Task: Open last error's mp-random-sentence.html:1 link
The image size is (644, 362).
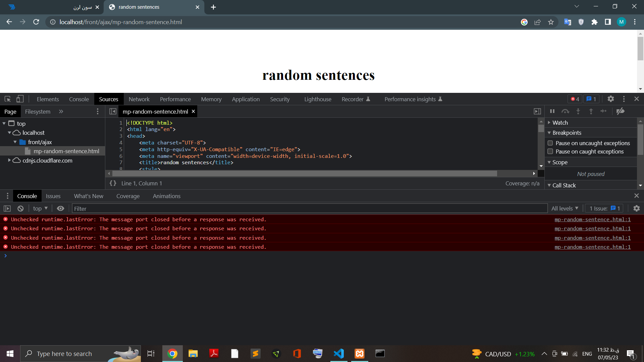Action: click(x=592, y=247)
